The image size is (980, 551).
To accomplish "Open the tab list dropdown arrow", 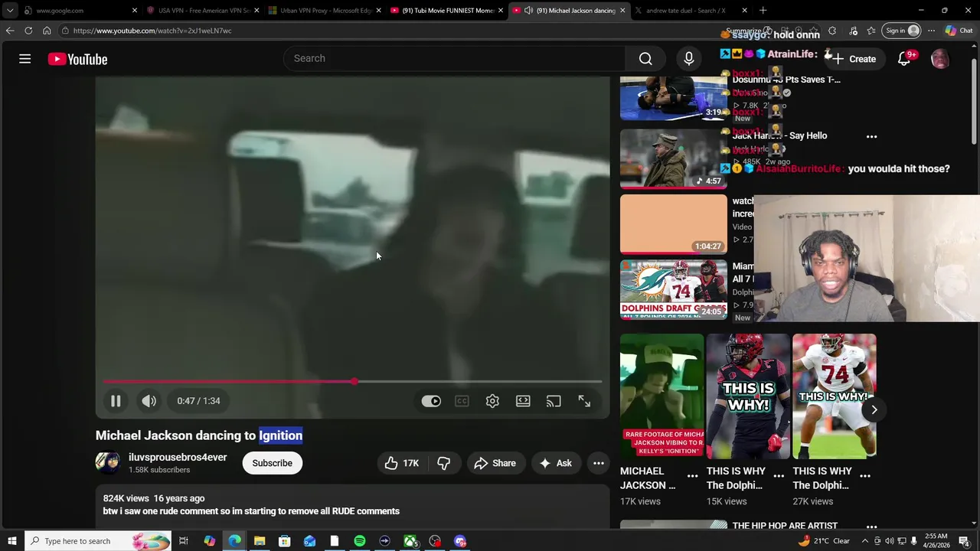I will click(x=9, y=11).
